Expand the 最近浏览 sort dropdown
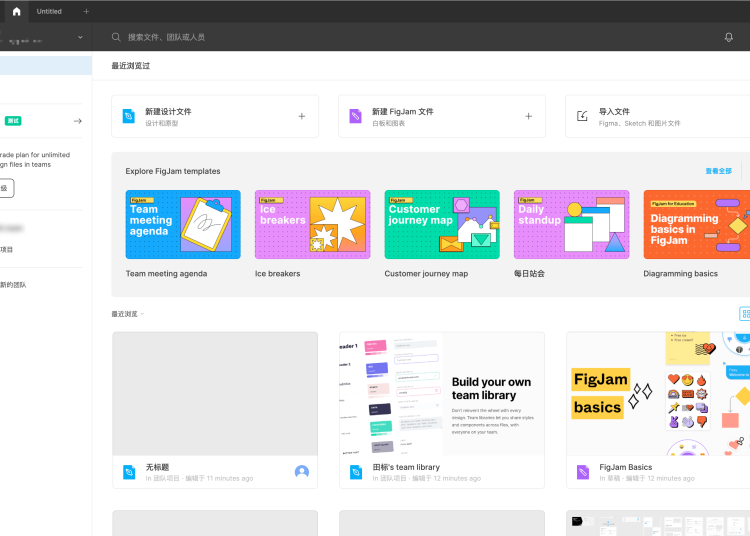This screenshot has height=536, width=750. [x=128, y=314]
